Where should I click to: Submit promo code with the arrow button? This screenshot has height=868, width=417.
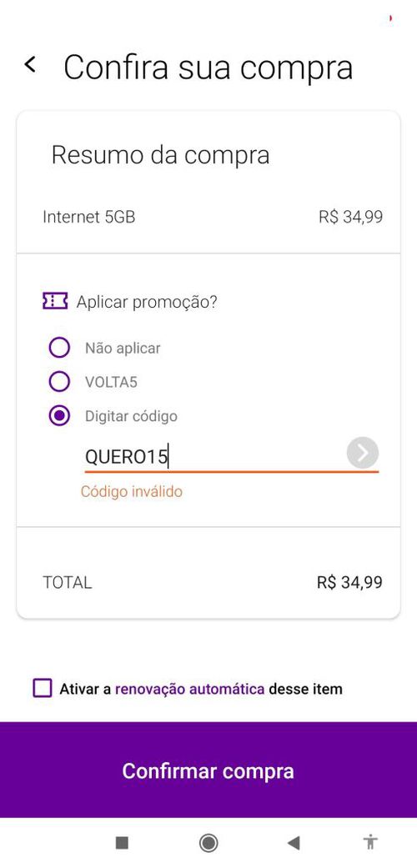(x=363, y=454)
